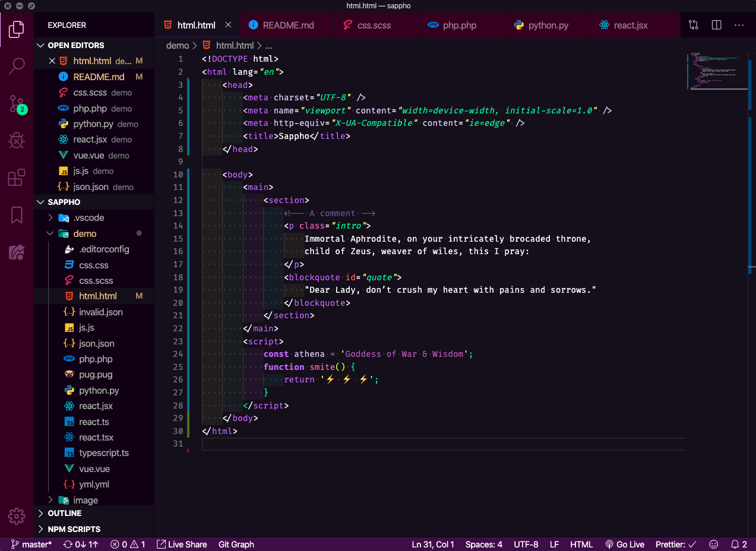Synchronize changes in the status bar
This screenshot has height=551, width=756.
(81, 544)
